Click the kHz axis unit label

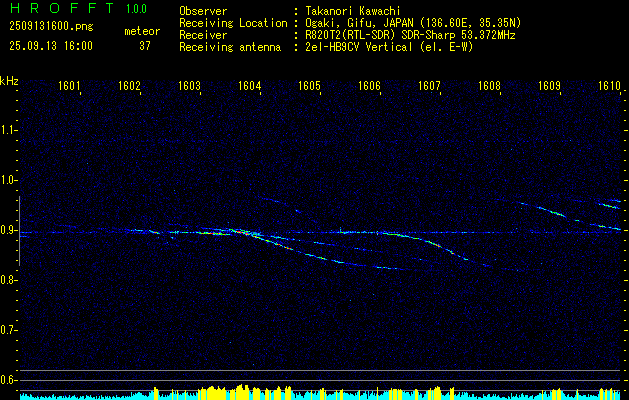point(9,81)
